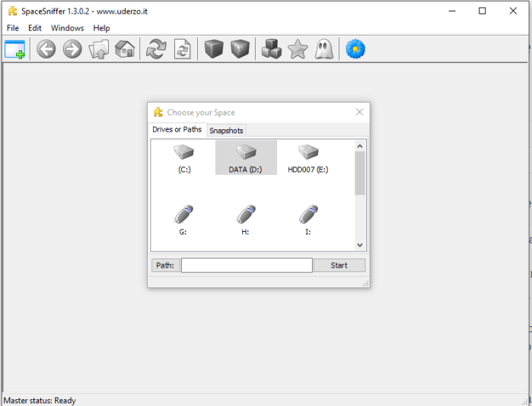Click the SpaceSniffer title bar icon

[x=12, y=11]
